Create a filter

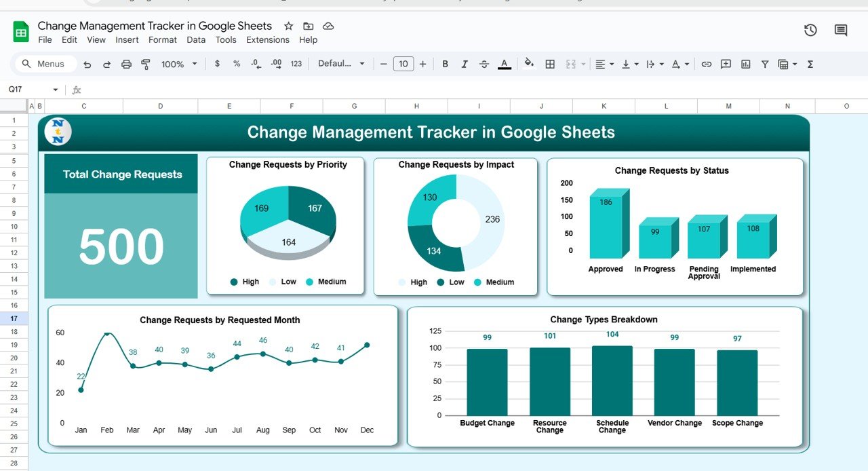(x=765, y=64)
